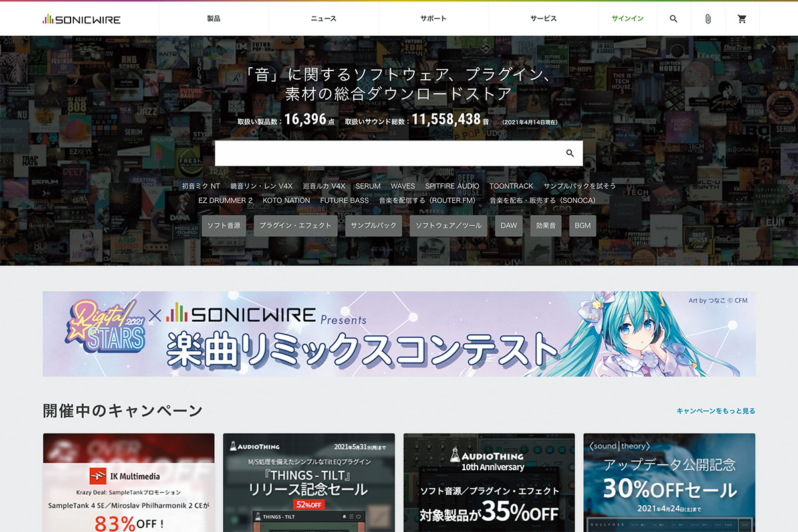The image size is (798, 532).
Task: Open the IK Multimedia SampleTank campaign card
Action: (128, 483)
